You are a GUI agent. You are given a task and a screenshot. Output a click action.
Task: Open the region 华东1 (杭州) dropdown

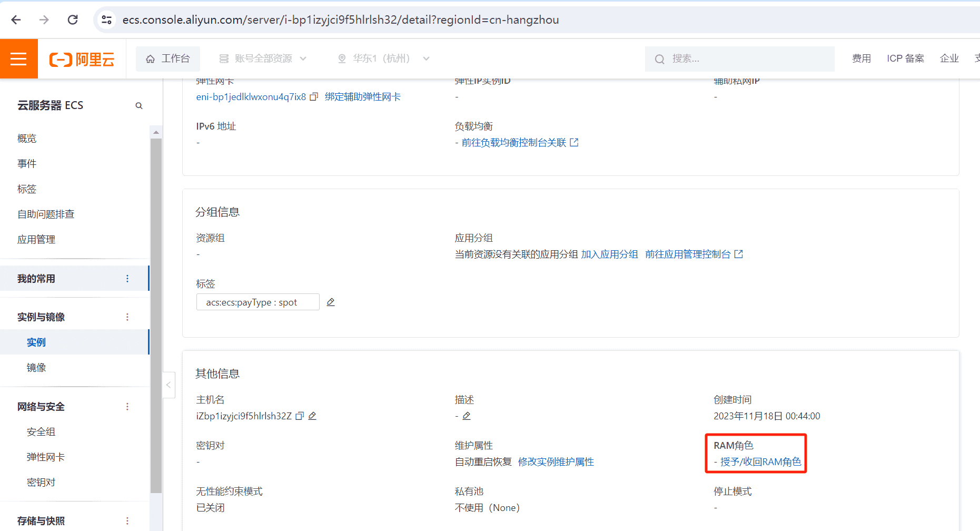click(x=383, y=58)
